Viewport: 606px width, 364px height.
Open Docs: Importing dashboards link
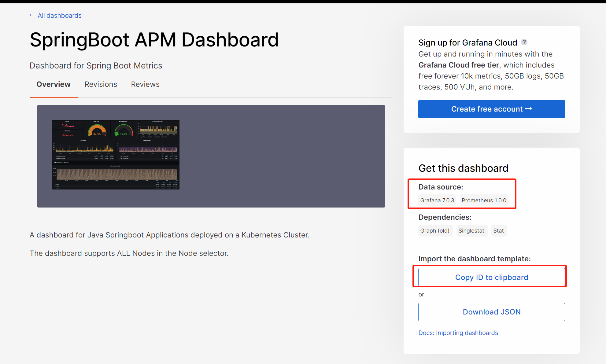458,333
